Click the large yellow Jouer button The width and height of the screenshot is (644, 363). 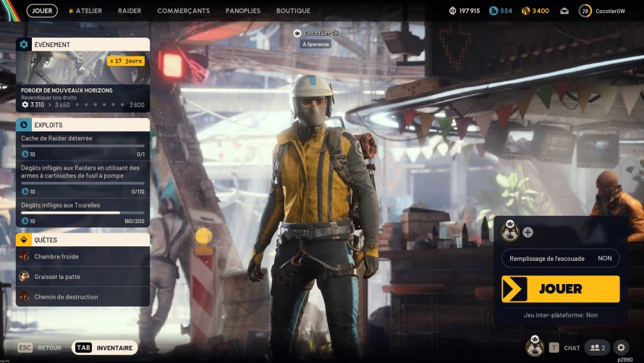tap(561, 289)
